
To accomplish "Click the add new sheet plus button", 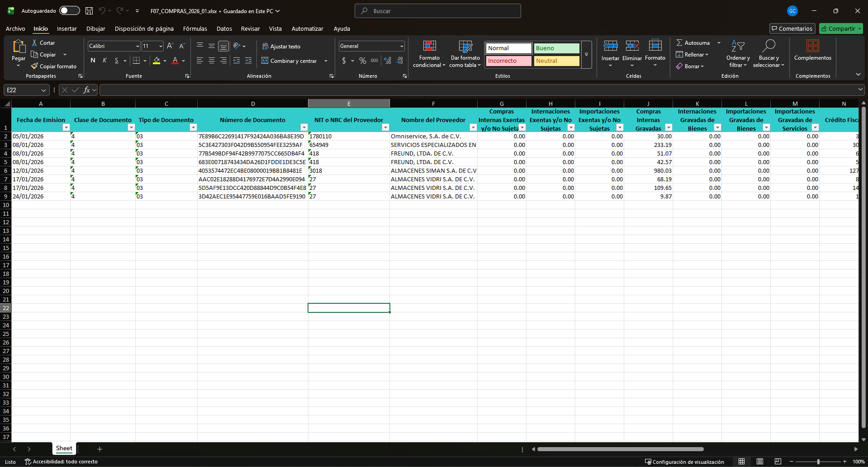I will click(100, 449).
